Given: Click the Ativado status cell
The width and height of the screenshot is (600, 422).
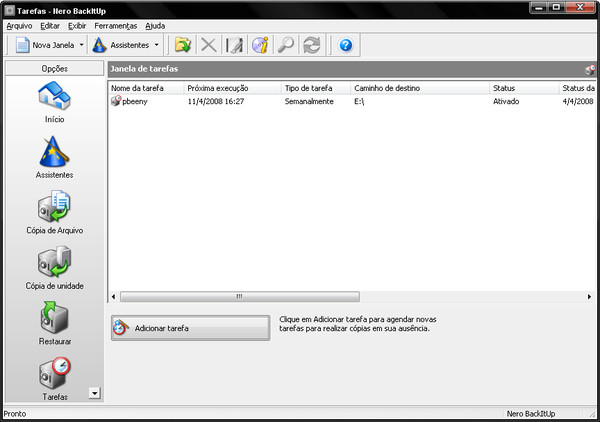Looking at the screenshot, I should (506, 101).
